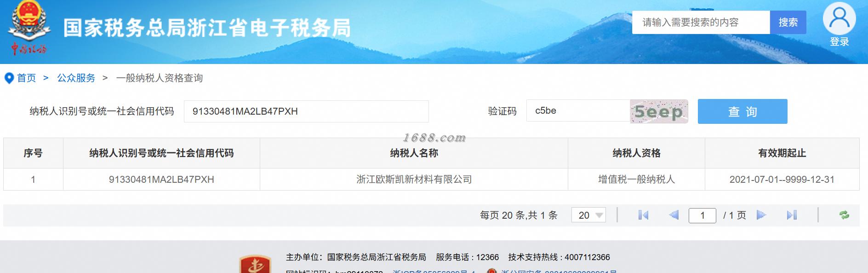The width and height of the screenshot is (868, 273).
Task: Focus the taxpayer ID input field
Action: tap(306, 111)
